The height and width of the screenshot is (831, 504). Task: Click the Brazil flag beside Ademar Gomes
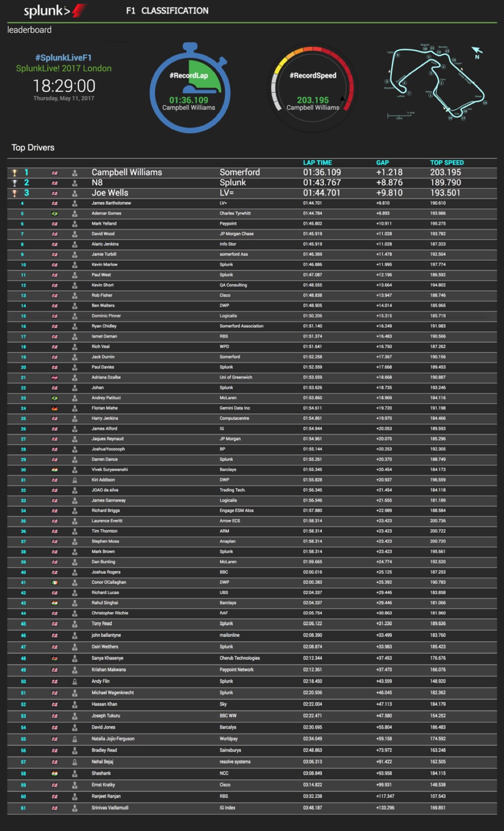(x=55, y=214)
